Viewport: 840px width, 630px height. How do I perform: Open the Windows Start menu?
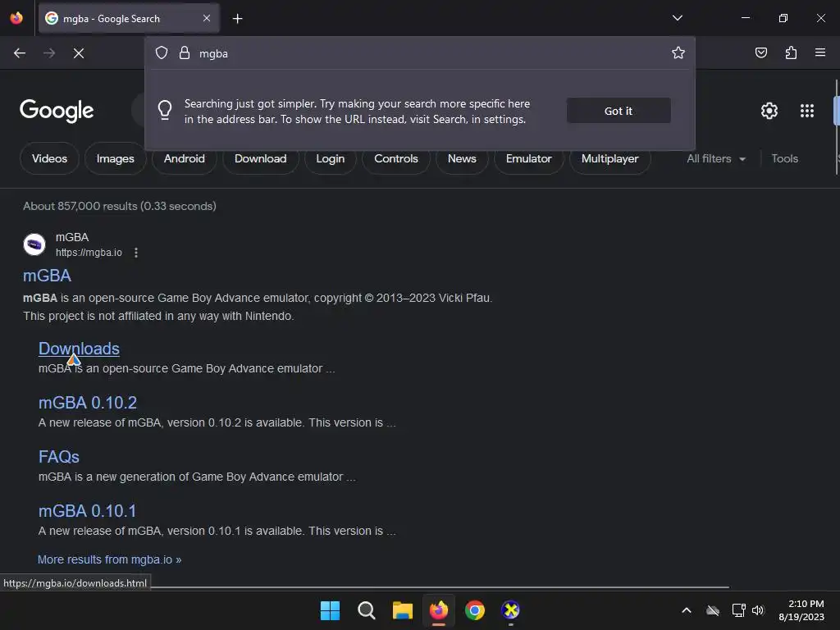tap(330, 610)
